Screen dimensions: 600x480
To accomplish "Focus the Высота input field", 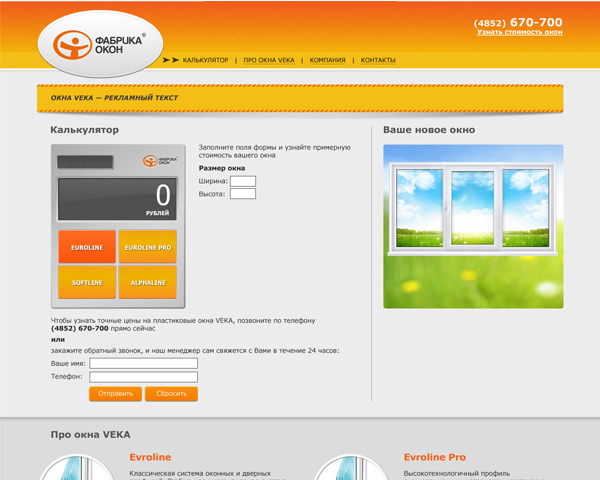I will (243, 194).
